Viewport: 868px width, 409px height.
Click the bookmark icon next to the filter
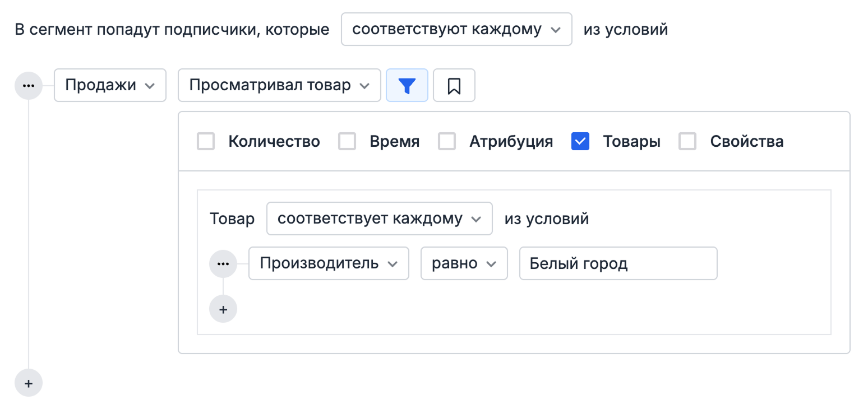[x=454, y=85]
